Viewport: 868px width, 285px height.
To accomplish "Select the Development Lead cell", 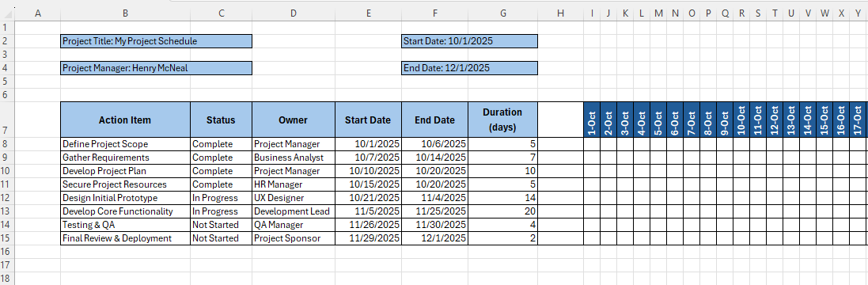I will 294,211.
